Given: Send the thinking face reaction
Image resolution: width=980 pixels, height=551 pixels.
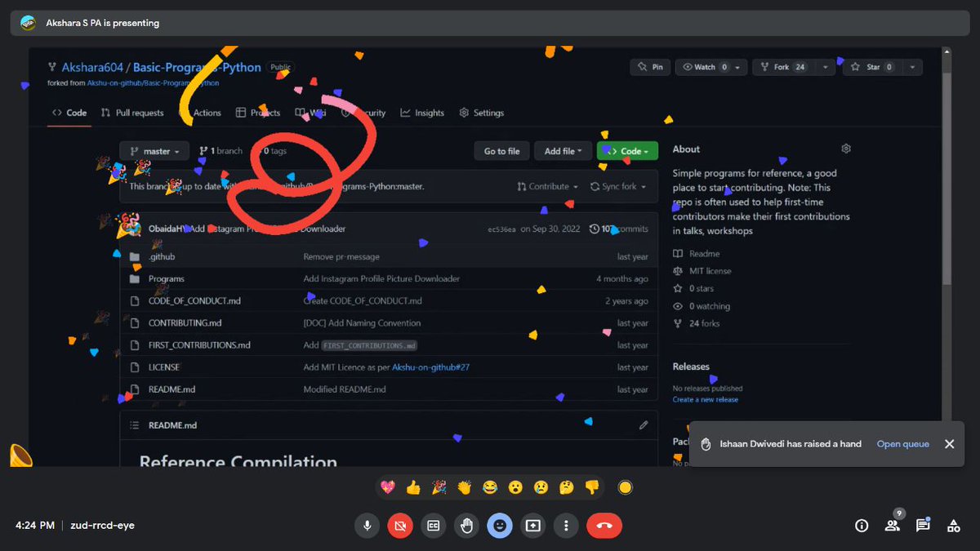Looking at the screenshot, I should tap(566, 488).
